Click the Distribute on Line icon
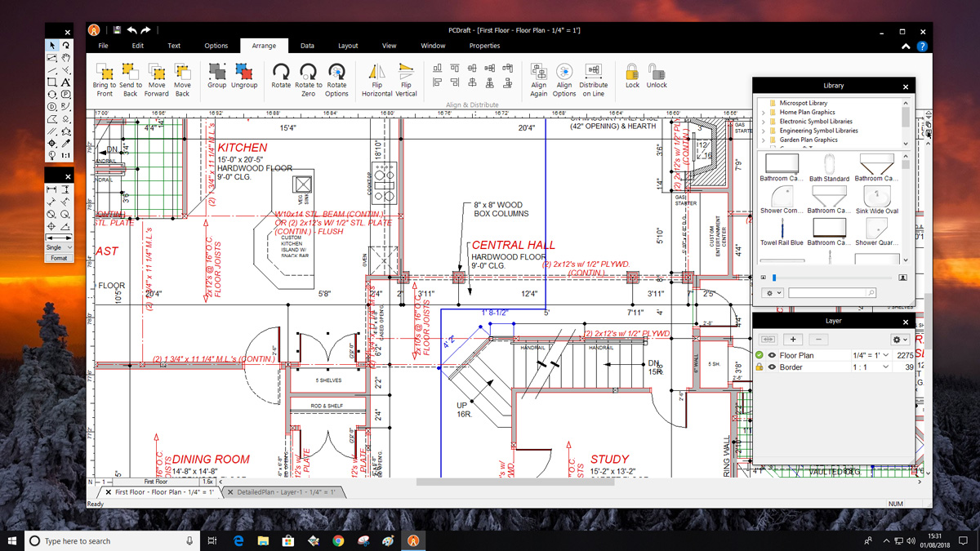The width and height of the screenshot is (980, 551). [x=594, y=72]
